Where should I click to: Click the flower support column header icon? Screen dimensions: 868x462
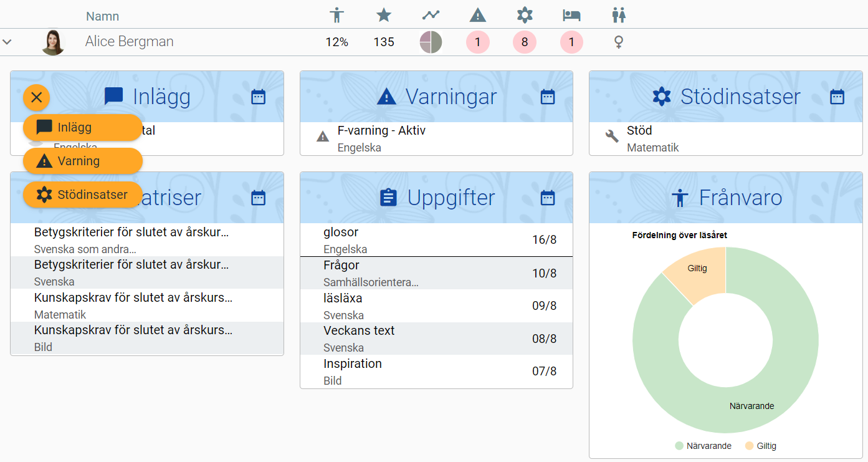[x=525, y=15]
